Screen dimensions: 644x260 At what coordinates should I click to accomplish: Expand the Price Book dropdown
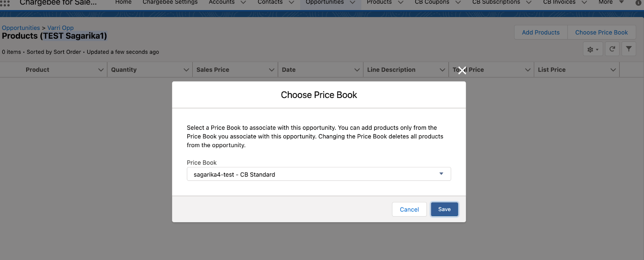441,174
